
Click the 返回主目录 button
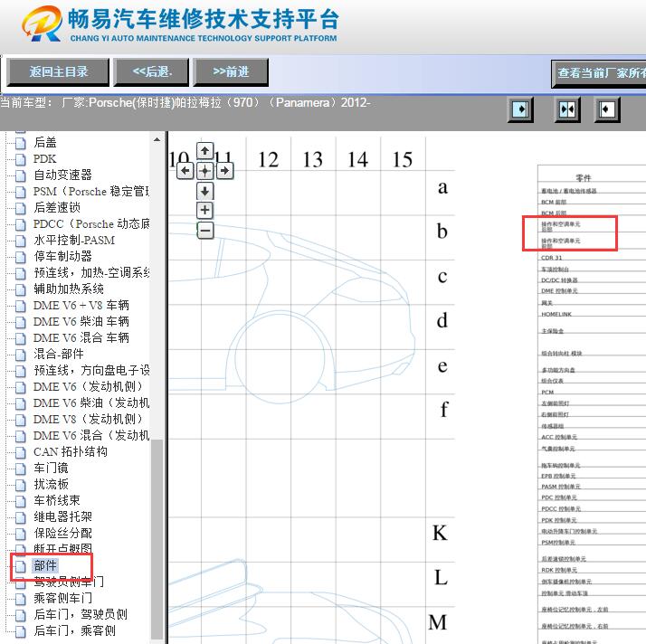point(58,72)
